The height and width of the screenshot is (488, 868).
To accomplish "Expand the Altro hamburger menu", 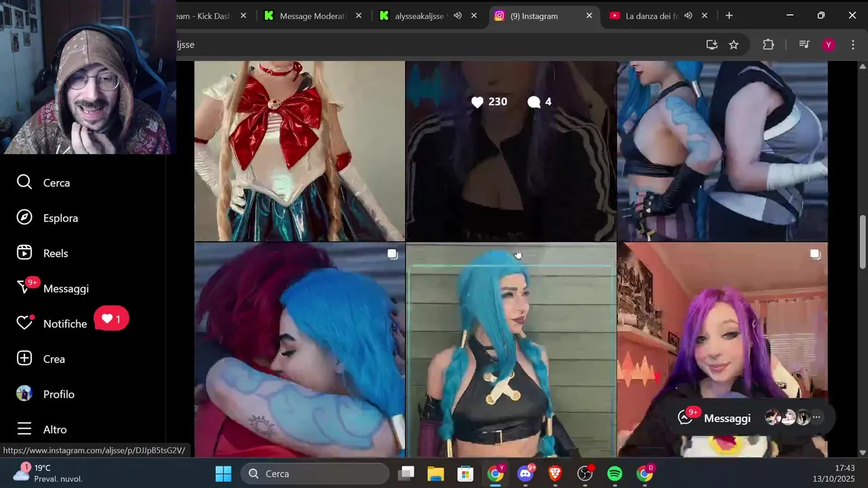I will point(24,429).
